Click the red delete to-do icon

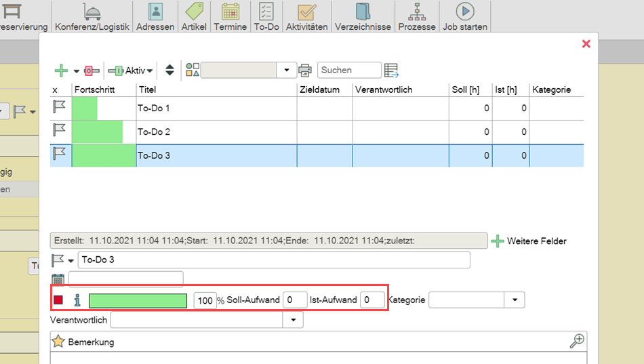pos(92,70)
